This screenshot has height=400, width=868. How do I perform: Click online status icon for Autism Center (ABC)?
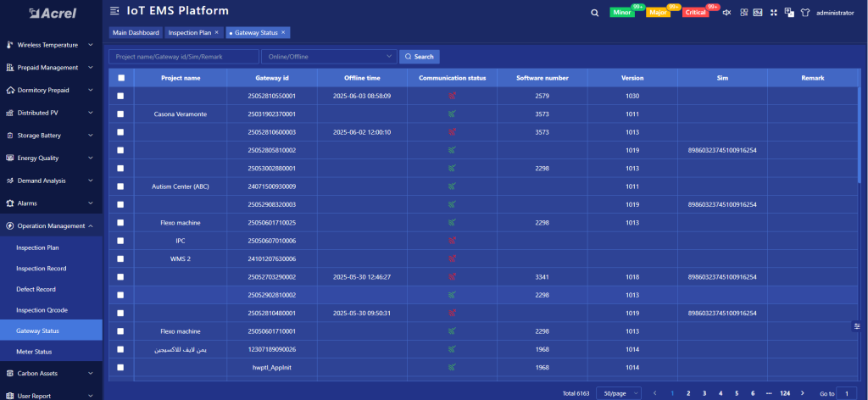point(453,186)
